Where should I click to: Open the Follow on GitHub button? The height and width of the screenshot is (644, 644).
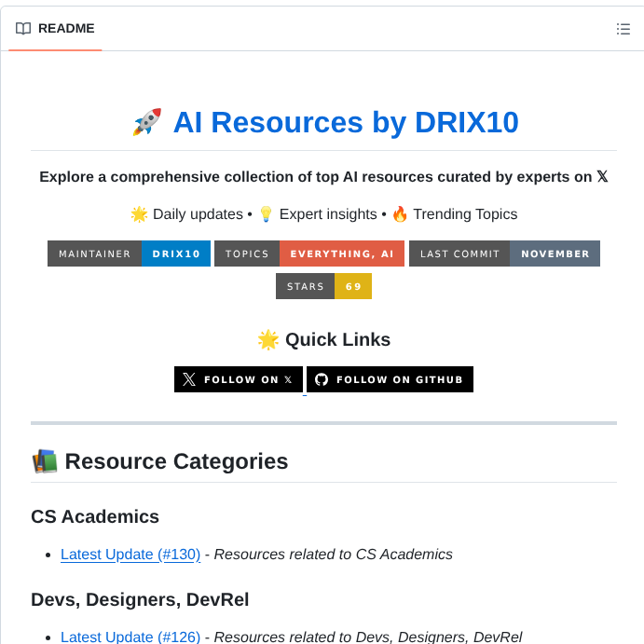390,379
